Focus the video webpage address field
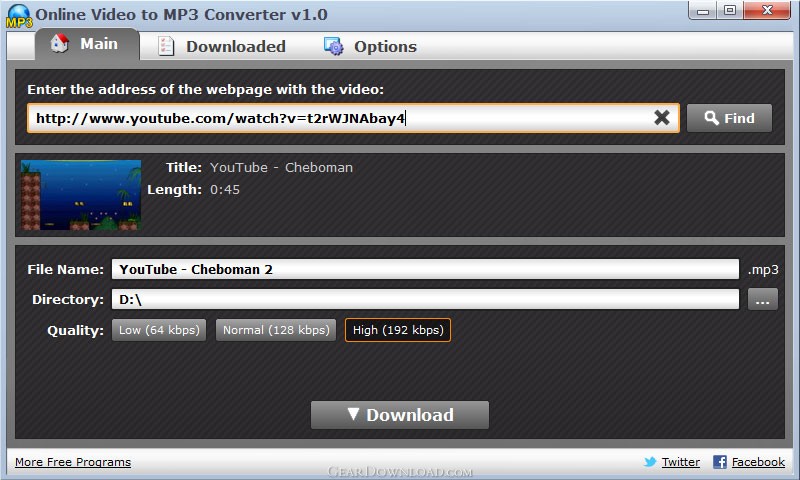 [x=353, y=118]
